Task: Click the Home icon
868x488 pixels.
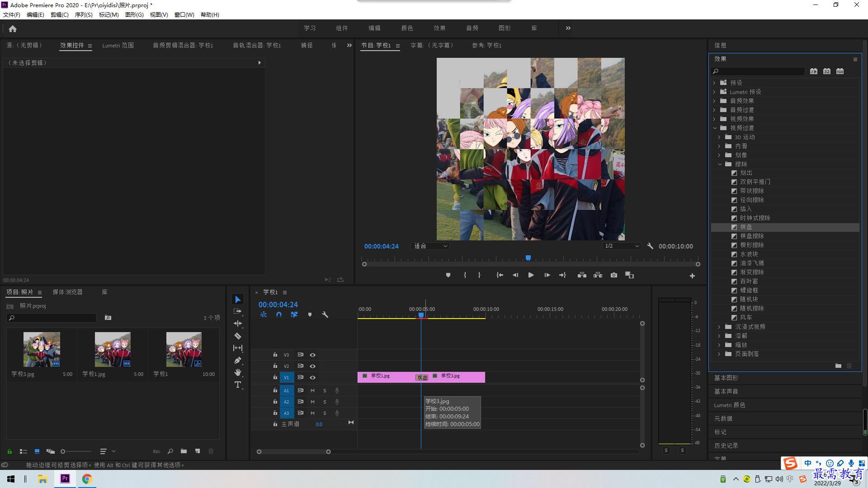Action: coord(13,28)
